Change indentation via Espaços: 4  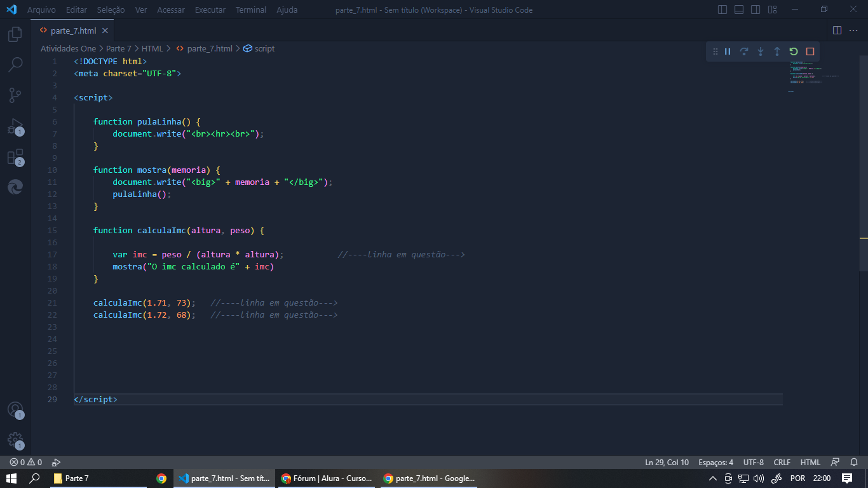(x=715, y=462)
